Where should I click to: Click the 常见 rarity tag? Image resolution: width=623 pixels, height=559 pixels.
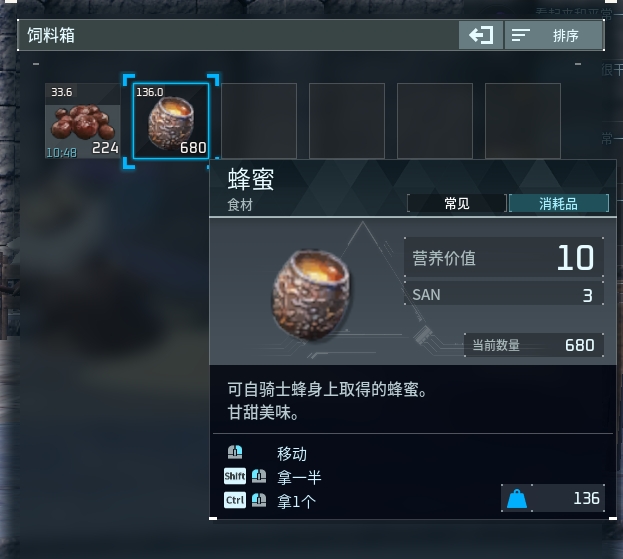pos(457,203)
